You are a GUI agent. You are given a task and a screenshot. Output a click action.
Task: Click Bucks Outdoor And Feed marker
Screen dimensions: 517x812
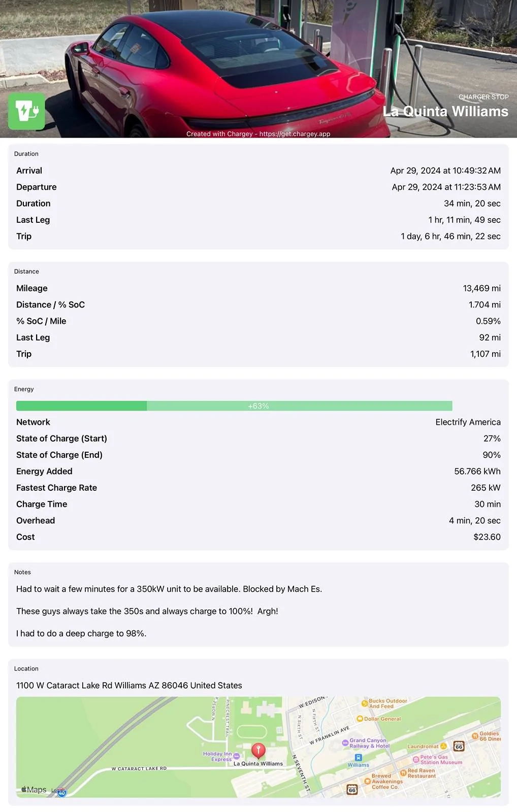point(364,703)
